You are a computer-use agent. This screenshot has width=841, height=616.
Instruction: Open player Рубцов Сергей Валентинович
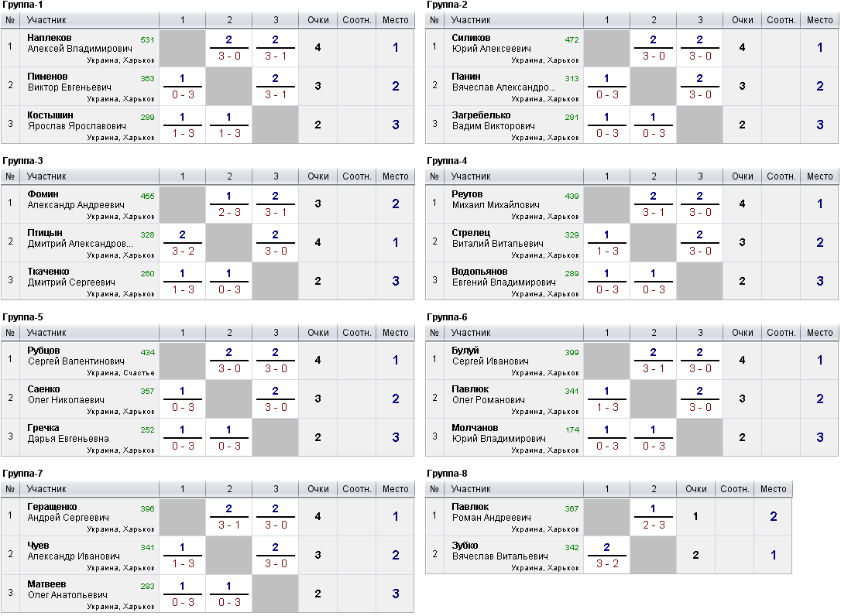76,356
